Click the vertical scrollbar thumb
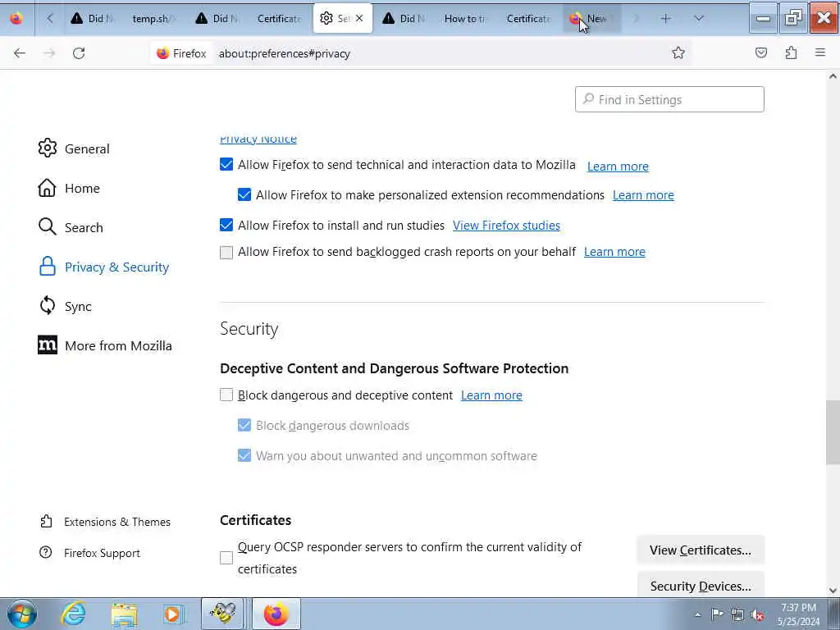 click(x=833, y=432)
